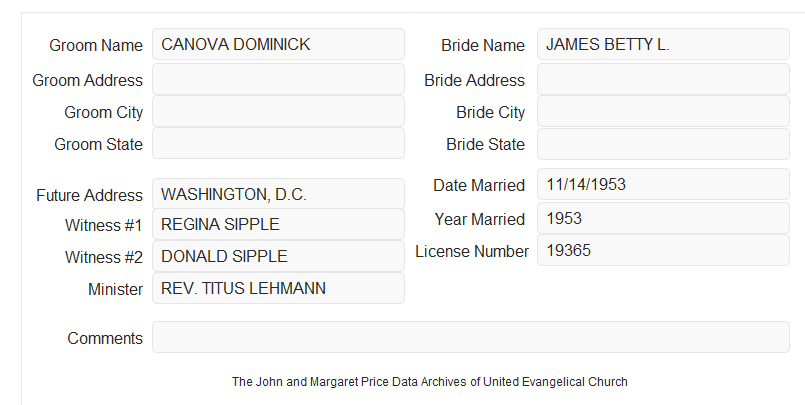Click the Witness #1 field Regina Sipple
Screen dimensions: 805x405
click(x=278, y=224)
